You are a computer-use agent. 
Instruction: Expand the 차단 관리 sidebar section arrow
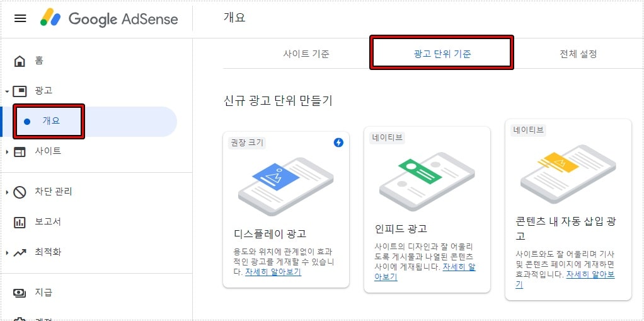click(7, 192)
